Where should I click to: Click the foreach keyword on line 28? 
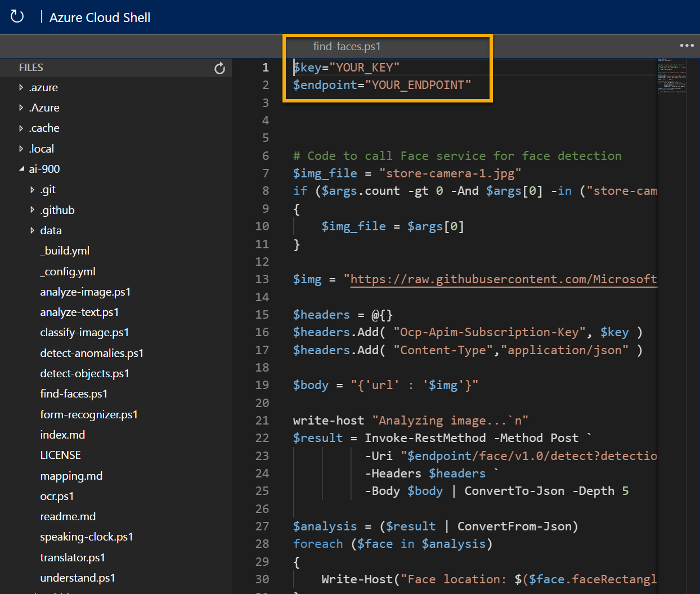pyautogui.click(x=318, y=544)
